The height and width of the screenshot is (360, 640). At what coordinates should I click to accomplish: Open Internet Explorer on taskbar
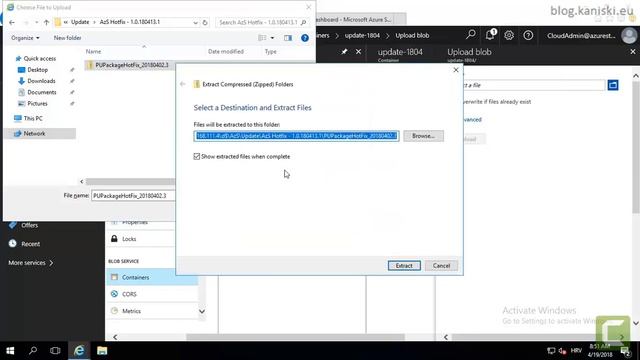pyautogui.click(x=79, y=351)
